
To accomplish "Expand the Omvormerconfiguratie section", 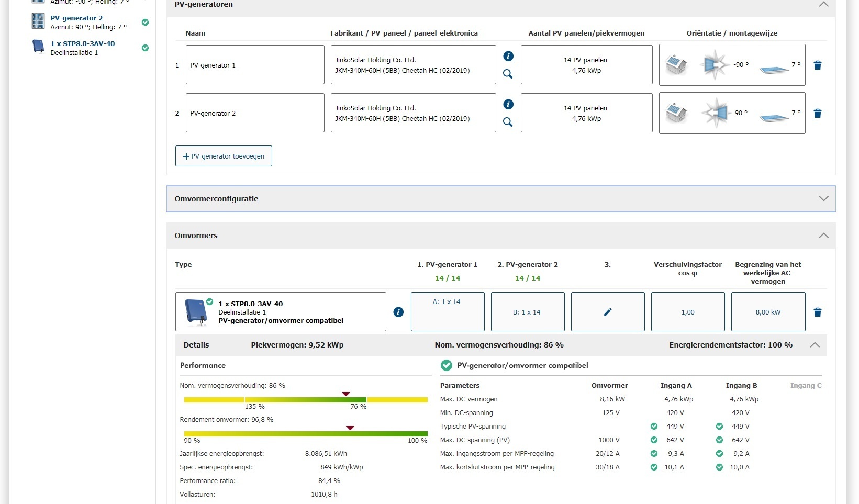I will click(x=823, y=199).
